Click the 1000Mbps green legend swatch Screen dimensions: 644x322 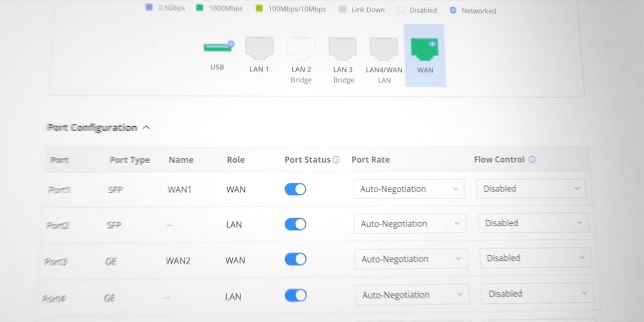click(x=200, y=8)
